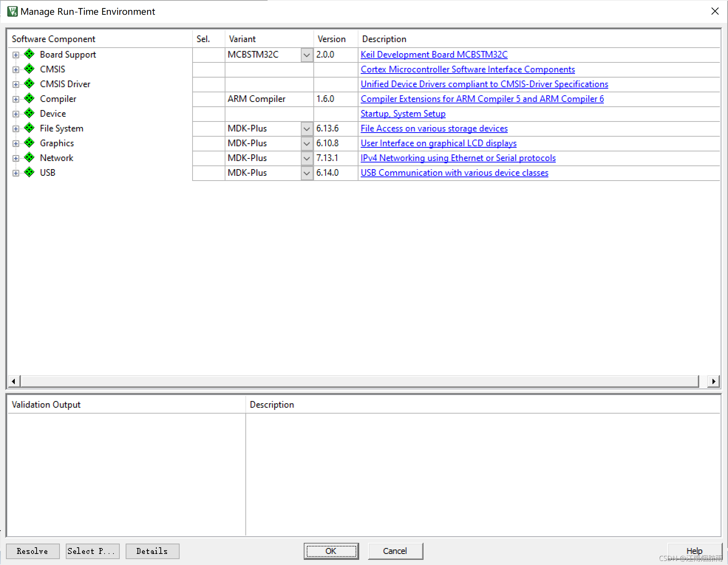The height and width of the screenshot is (565, 728).
Task: Expand the CMSIS tree node
Action: 16,69
